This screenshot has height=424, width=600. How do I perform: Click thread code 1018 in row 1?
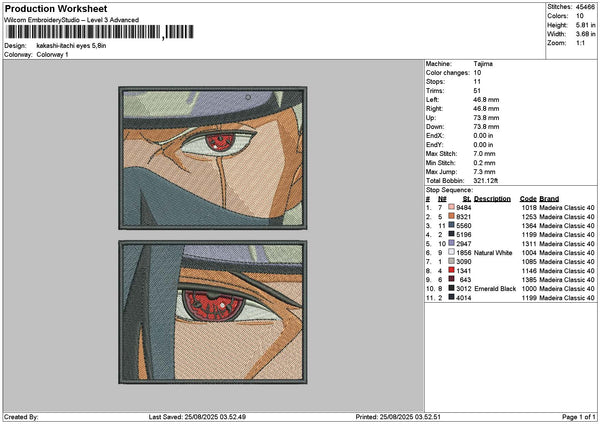tap(529, 207)
